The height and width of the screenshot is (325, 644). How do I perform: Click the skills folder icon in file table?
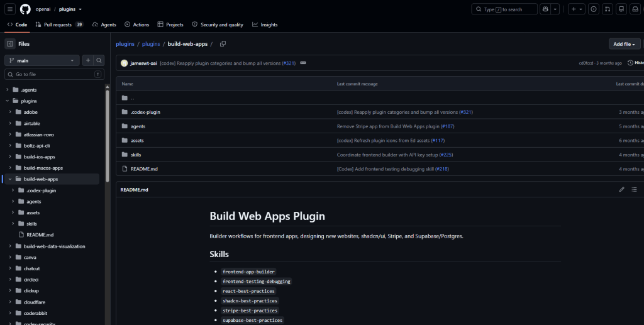[x=125, y=155]
